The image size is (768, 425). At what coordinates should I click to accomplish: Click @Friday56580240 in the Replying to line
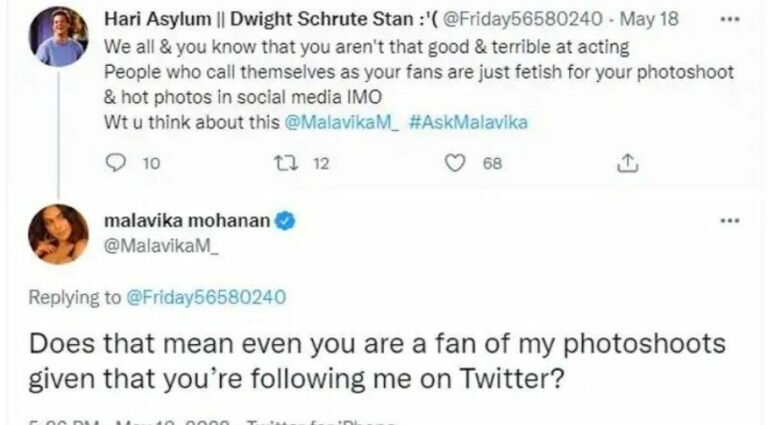click(206, 297)
